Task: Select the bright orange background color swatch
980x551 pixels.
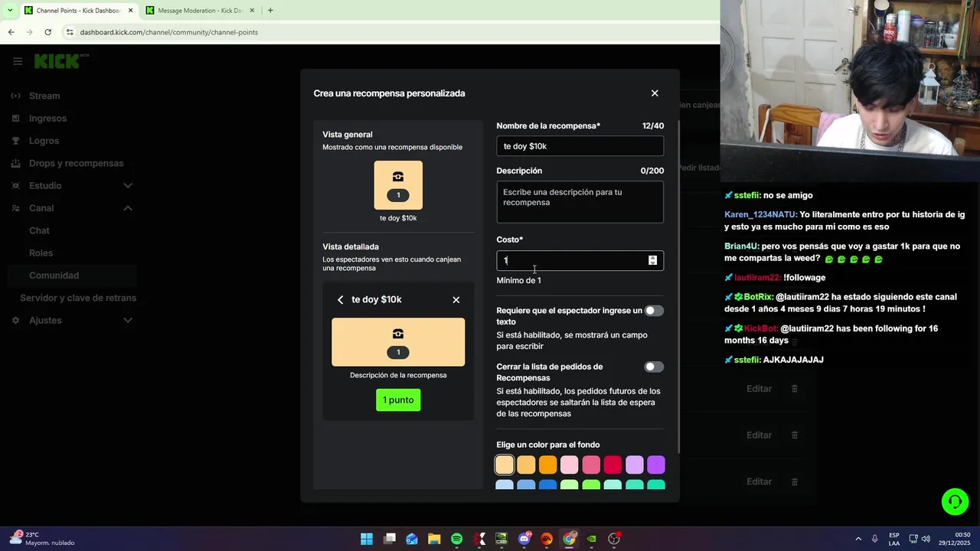Action: click(x=547, y=465)
